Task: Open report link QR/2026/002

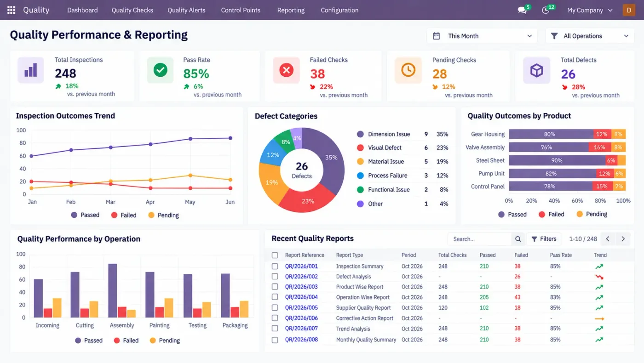Action: [x=301, y=277]
